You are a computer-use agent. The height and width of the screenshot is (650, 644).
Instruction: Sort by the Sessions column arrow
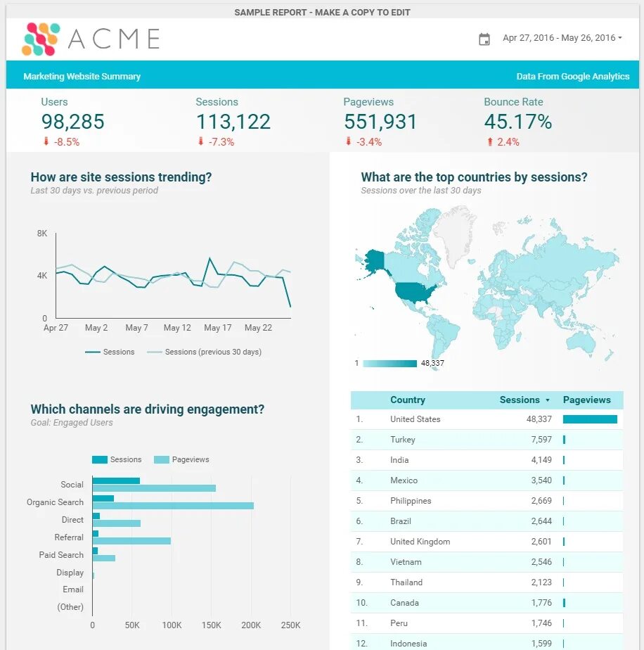click(548, 400)
